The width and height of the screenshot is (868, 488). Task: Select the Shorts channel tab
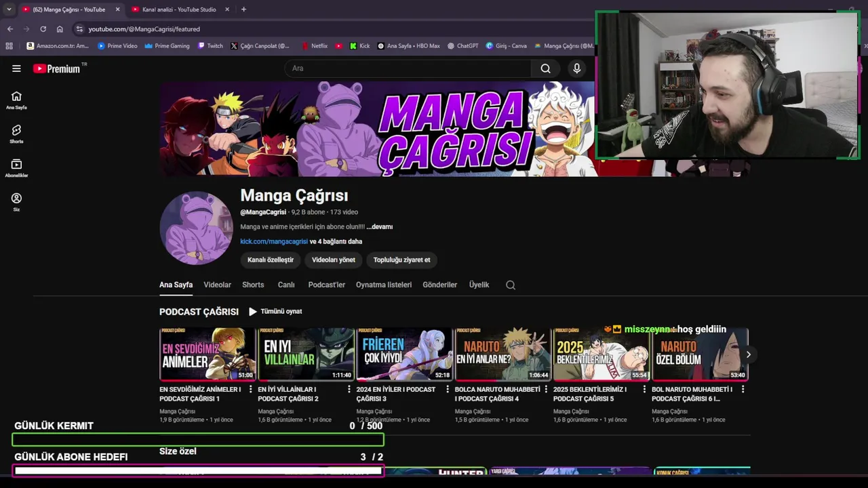pyautogui.click(x=253, y=285)
